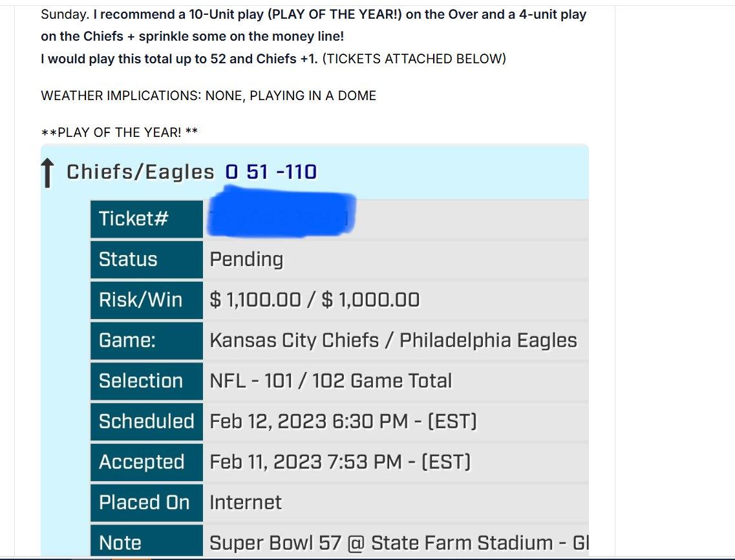Select the Scheduled Feb 12, 2023 time value
This screenshot has height=560, width=735.
(x=343, y=421)
